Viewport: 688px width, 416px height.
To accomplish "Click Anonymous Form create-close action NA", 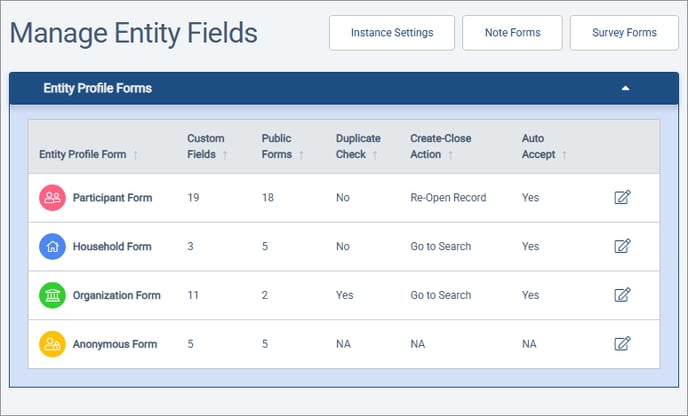I will (418, 344).
